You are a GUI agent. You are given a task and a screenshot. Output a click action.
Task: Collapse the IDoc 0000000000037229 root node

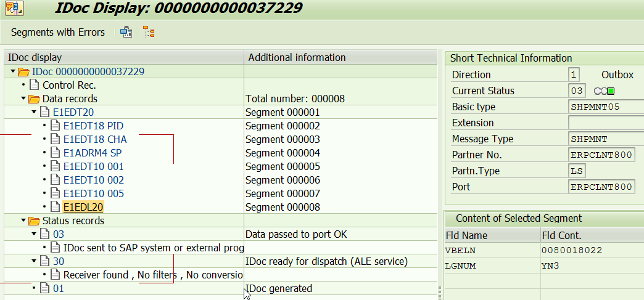(x=13, y=72)
